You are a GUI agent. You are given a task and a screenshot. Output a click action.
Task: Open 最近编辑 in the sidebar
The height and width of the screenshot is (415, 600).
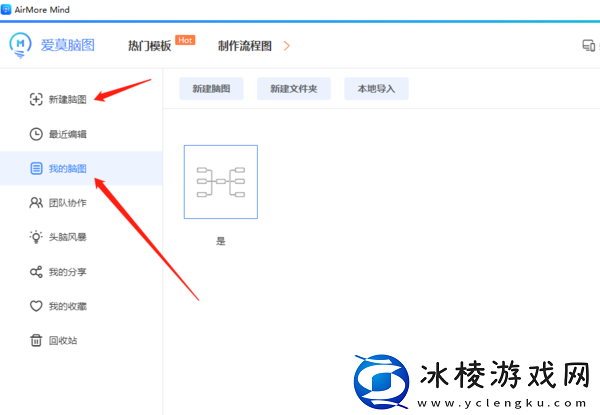click(68, 134)
